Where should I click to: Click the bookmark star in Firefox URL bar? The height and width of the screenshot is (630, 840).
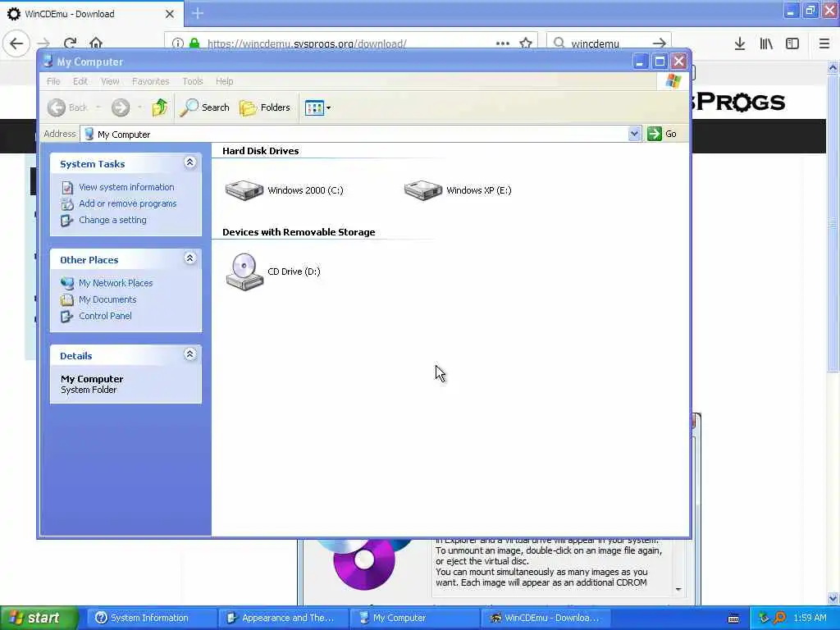(x=526, y=43)
